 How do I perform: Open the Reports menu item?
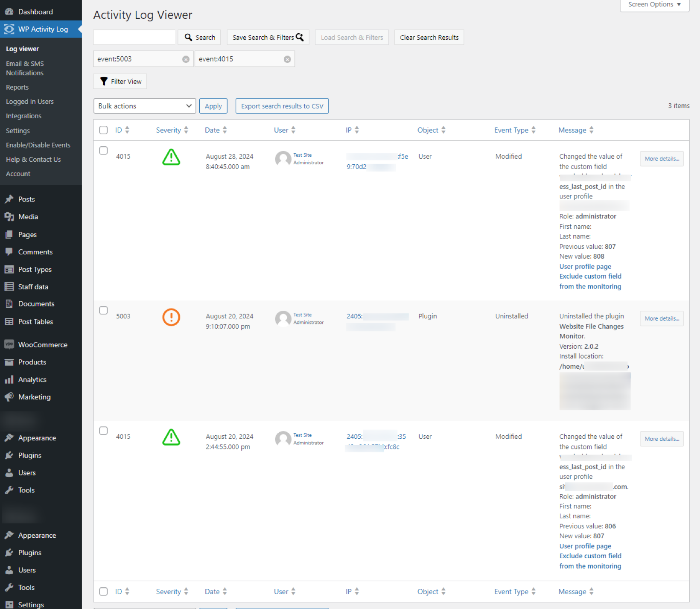point(17,87)
